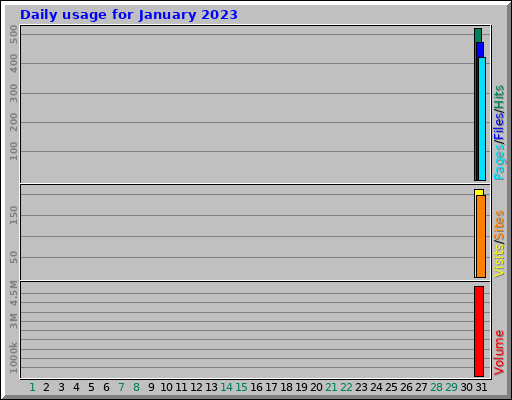Click day '23' on the x-axis

tap(361, 387)
